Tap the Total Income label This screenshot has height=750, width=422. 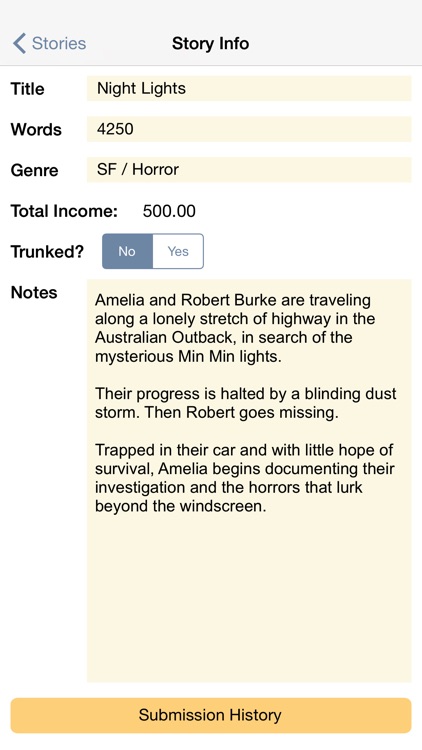coord(64,211)
